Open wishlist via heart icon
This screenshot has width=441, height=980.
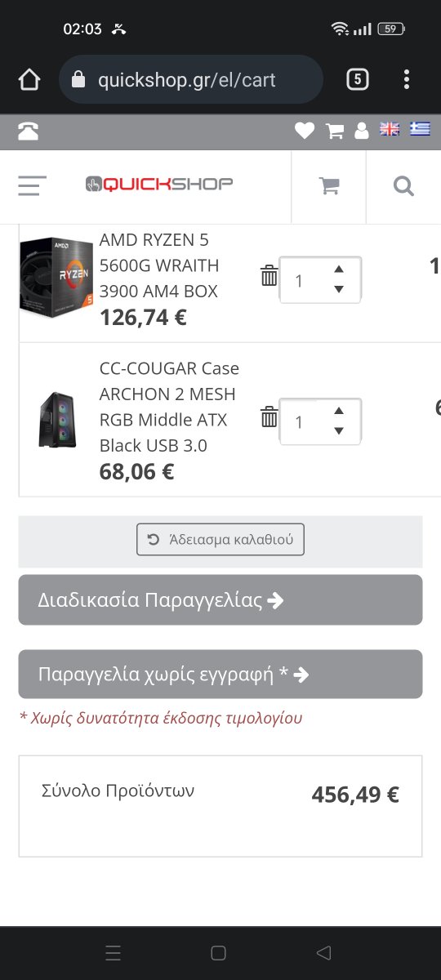point(305,131)
